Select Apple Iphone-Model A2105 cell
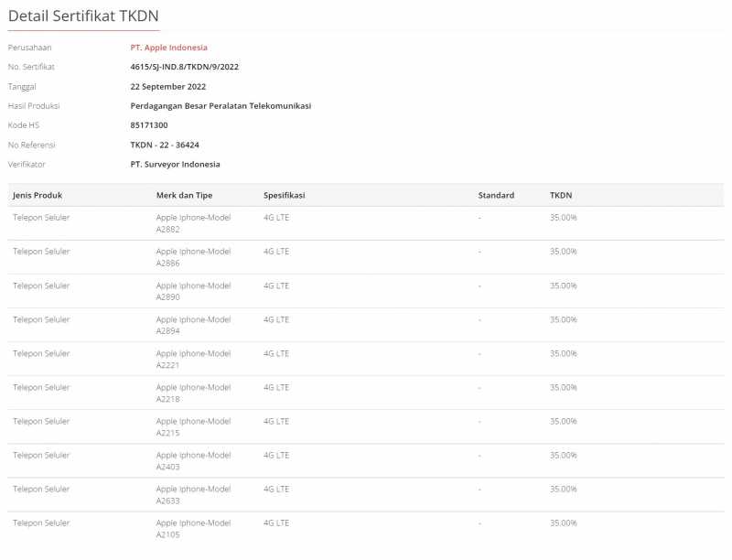 click(194, 529)
